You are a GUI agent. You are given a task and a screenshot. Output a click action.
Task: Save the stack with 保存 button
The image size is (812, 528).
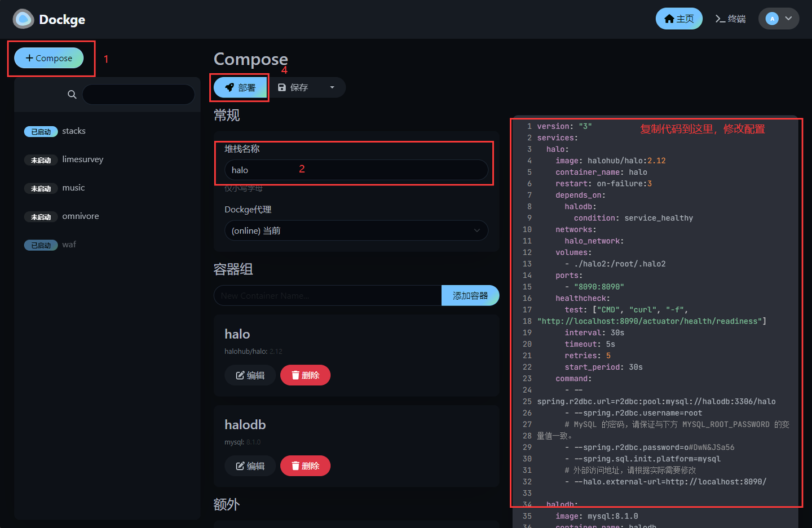[x=293, y=87]
